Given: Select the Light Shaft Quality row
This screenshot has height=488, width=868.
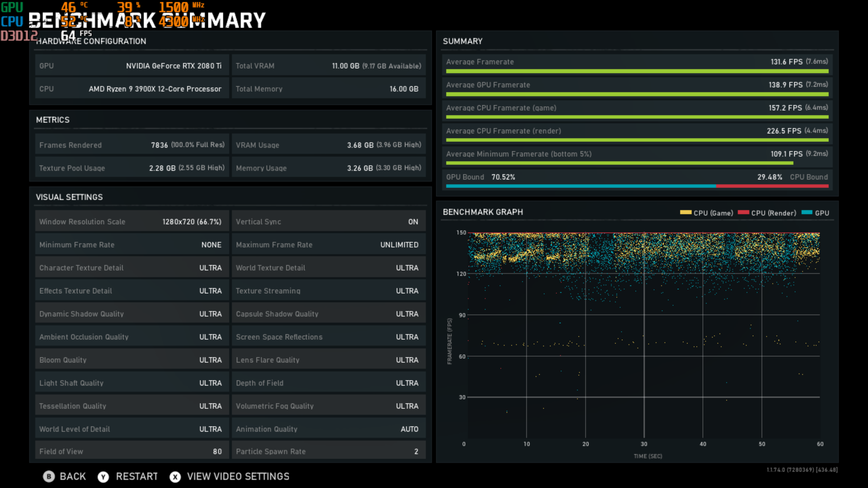Looking at the screenshot, I should (132, 383).
